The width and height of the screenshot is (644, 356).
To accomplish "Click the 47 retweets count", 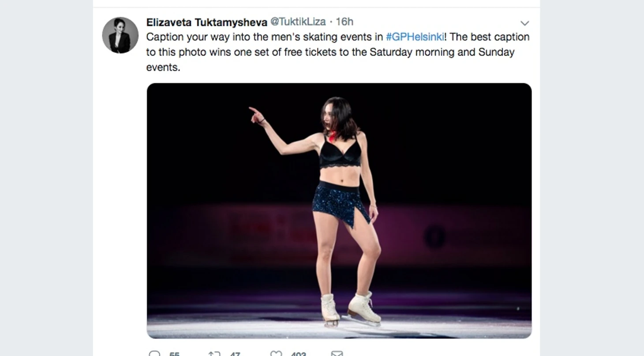I will 235,354.
